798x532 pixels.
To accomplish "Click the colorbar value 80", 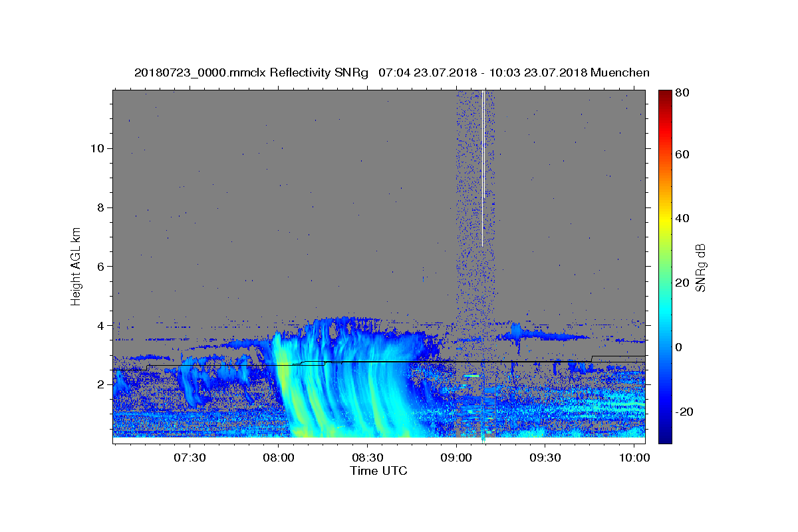I will click(682, 92).
